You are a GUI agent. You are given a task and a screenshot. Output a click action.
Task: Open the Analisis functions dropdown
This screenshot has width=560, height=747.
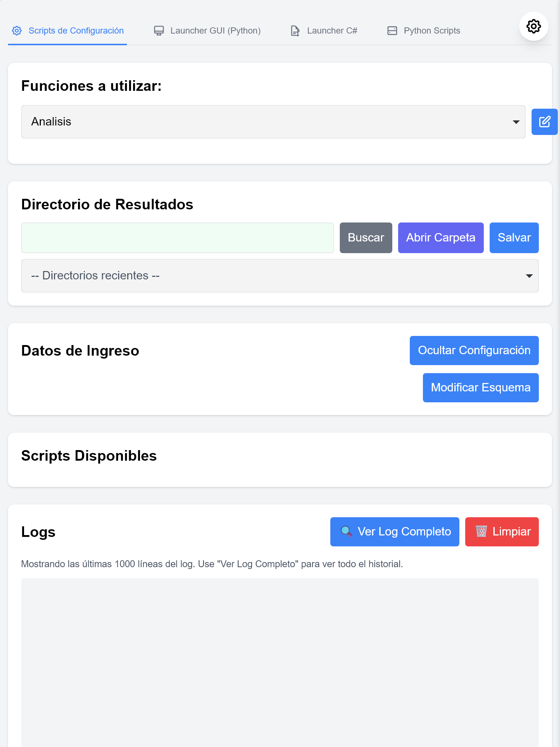click(x=273, y=122)
